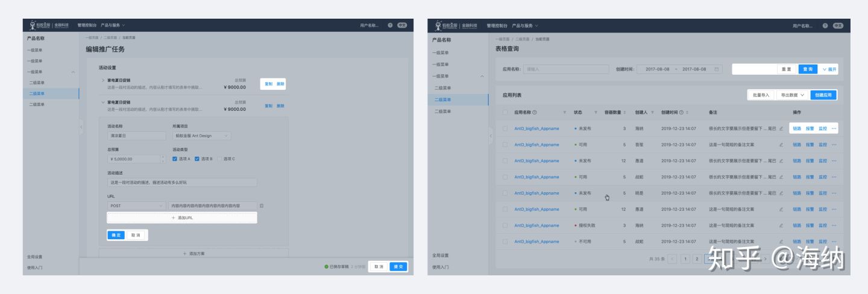Collapse sidebar handle in edit task window

[x=81, y=127]
